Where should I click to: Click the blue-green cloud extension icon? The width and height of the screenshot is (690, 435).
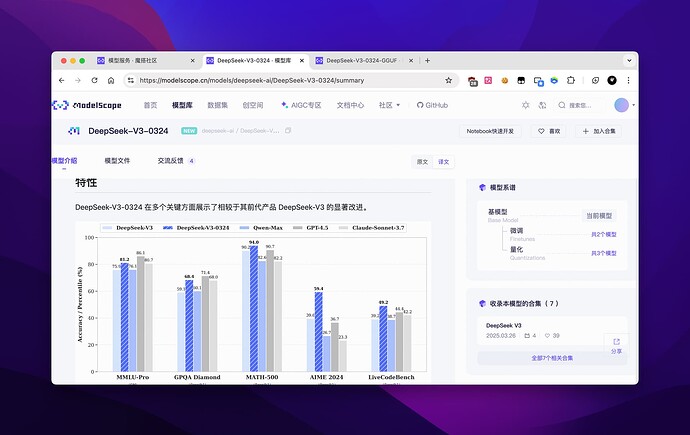(554, 80)
